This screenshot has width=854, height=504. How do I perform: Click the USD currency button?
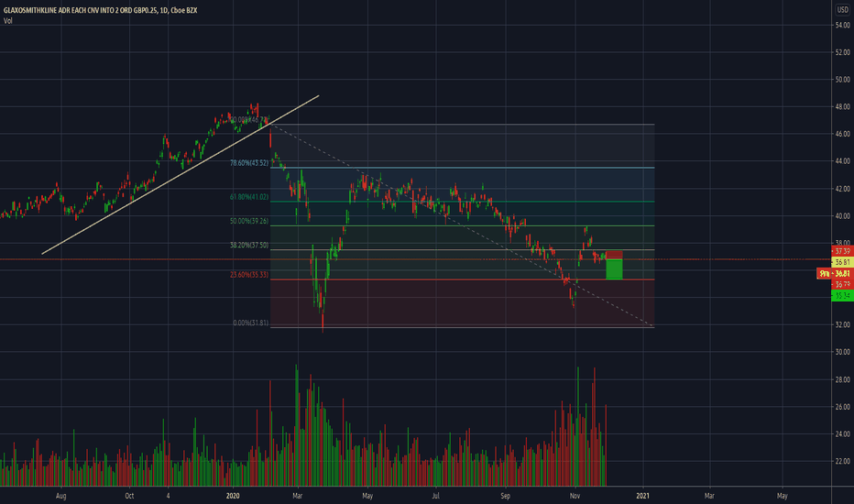click(x=842, y=10)
